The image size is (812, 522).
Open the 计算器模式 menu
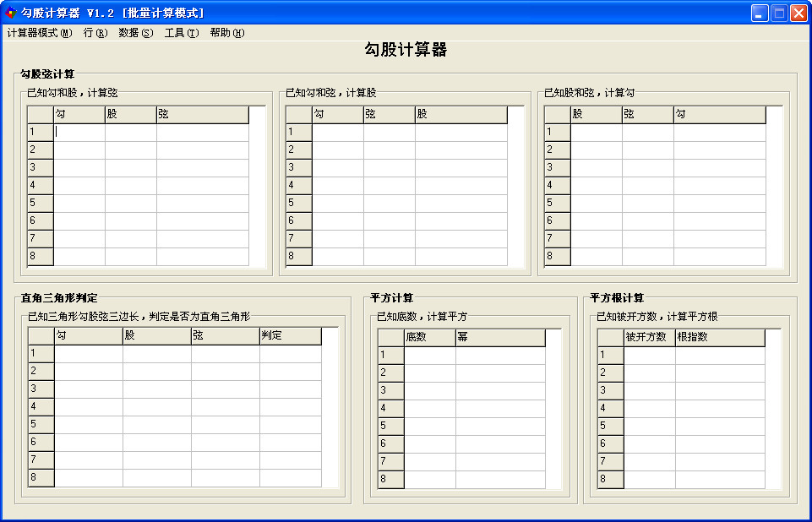coord(41,33)
